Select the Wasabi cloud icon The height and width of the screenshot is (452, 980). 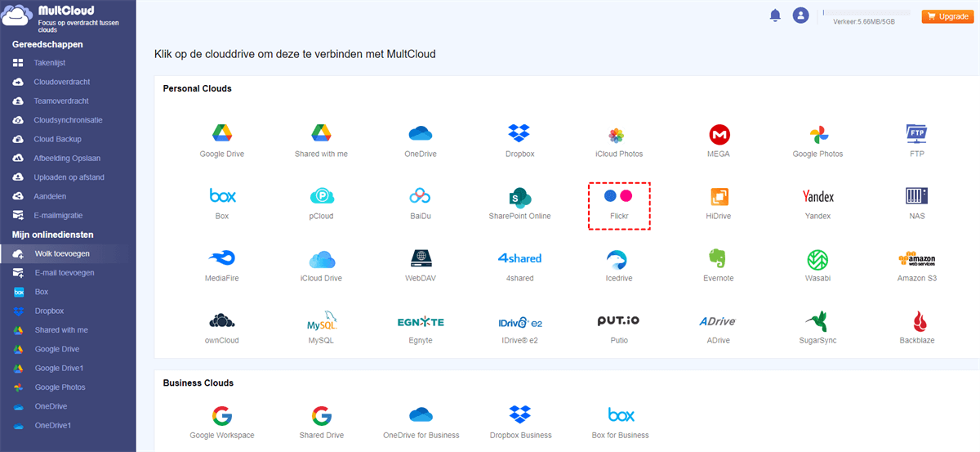coord(817,259)
